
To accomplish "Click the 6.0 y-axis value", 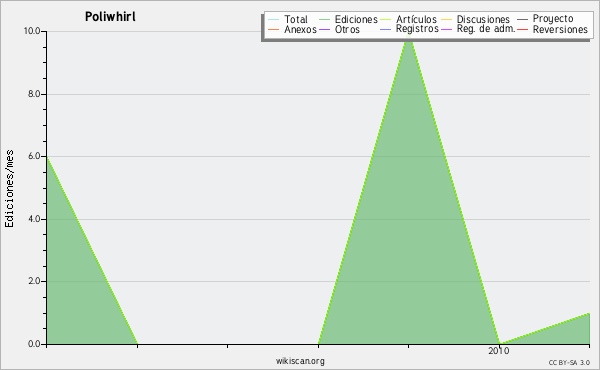I will [34, 156].
